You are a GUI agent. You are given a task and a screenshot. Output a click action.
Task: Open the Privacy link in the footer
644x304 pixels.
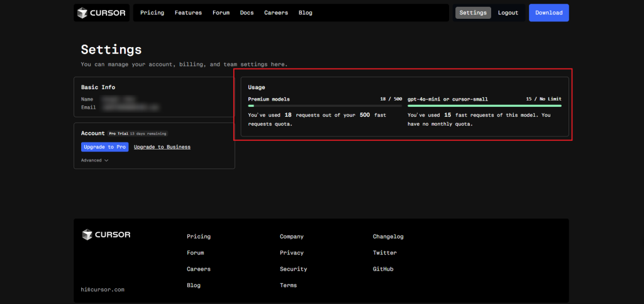[291, 253]
